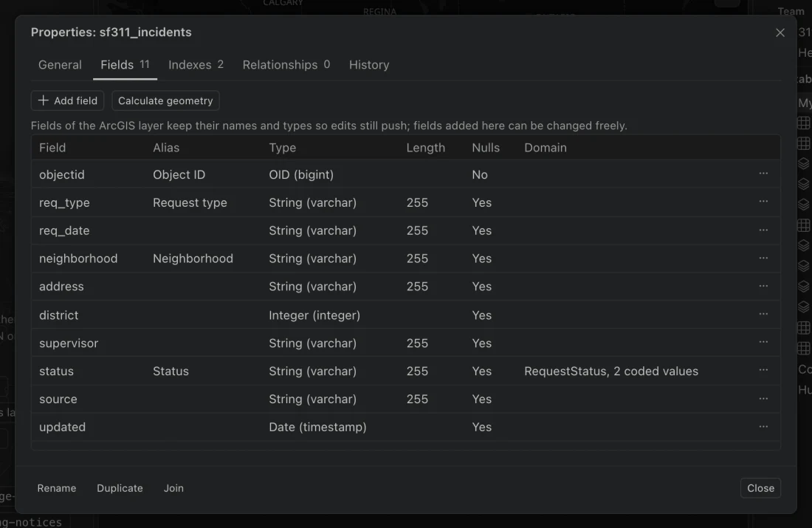Image resolution: width=812 pixels, height=528 pixels.
Task: Click the Request type alias cell
Action: [190, 202]
